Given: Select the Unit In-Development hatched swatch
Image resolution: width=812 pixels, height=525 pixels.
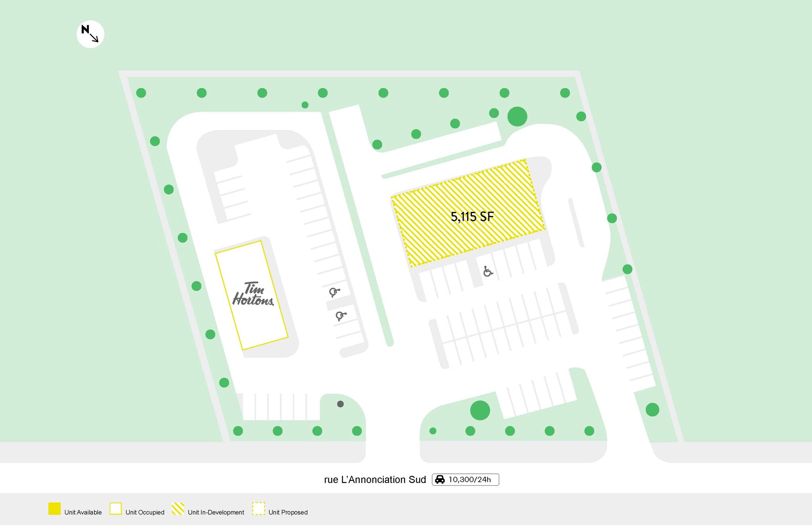Looking at the screenshot, I should coord(178,508).
